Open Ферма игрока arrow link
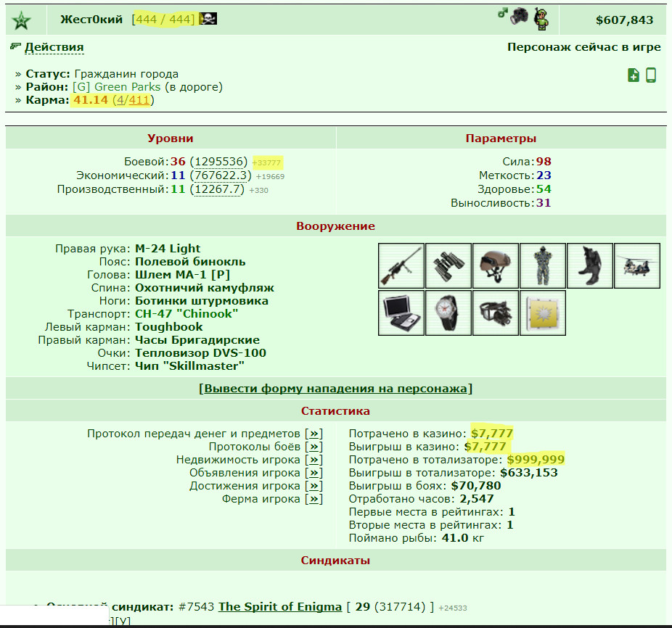 coord(314,499)
